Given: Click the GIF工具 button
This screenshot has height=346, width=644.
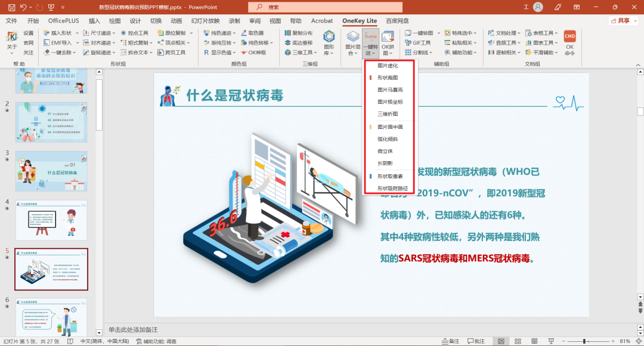Looking at the screenshot, I should [417, 43].
